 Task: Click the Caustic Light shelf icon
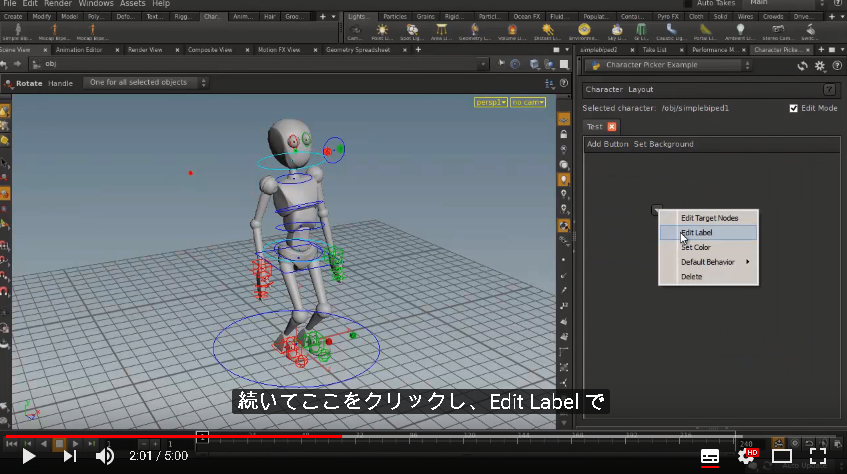pos(670,31)
